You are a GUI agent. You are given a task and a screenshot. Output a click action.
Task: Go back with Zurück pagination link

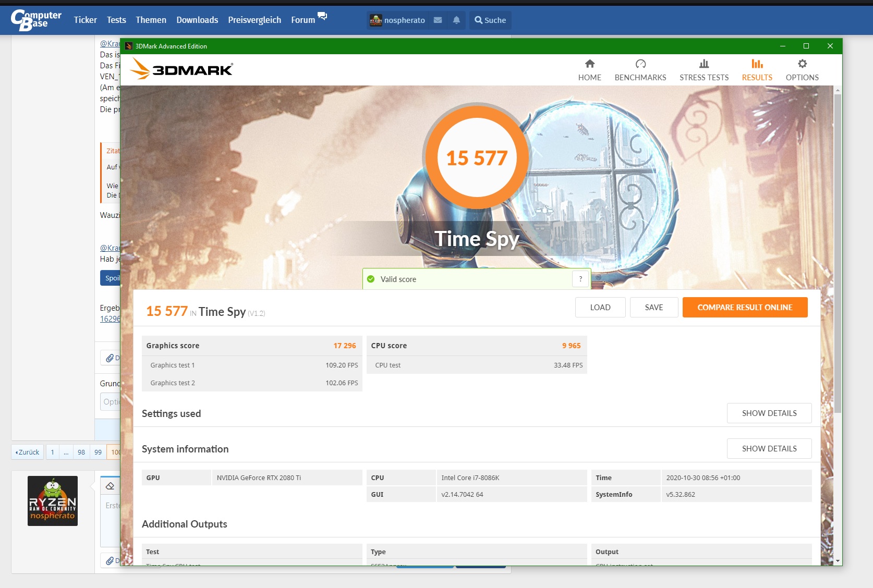click(x=28, y=452)
